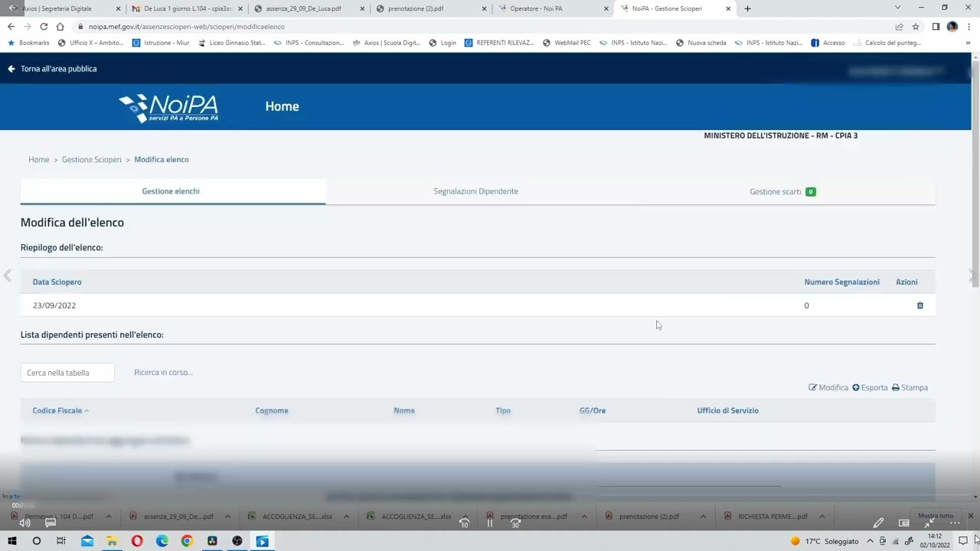Open Chrome from the Windows taskbar
The image size is (980, 551).
(187, 541)
